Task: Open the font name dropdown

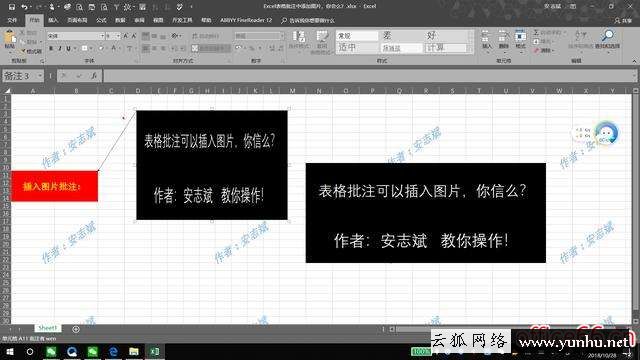Action: coord(102,36)
